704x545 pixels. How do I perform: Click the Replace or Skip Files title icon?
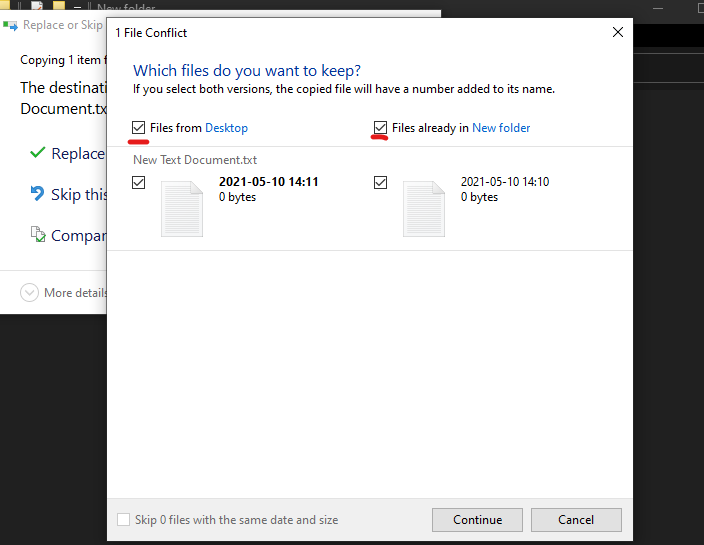pyautogui.click(x=10, y=26)
